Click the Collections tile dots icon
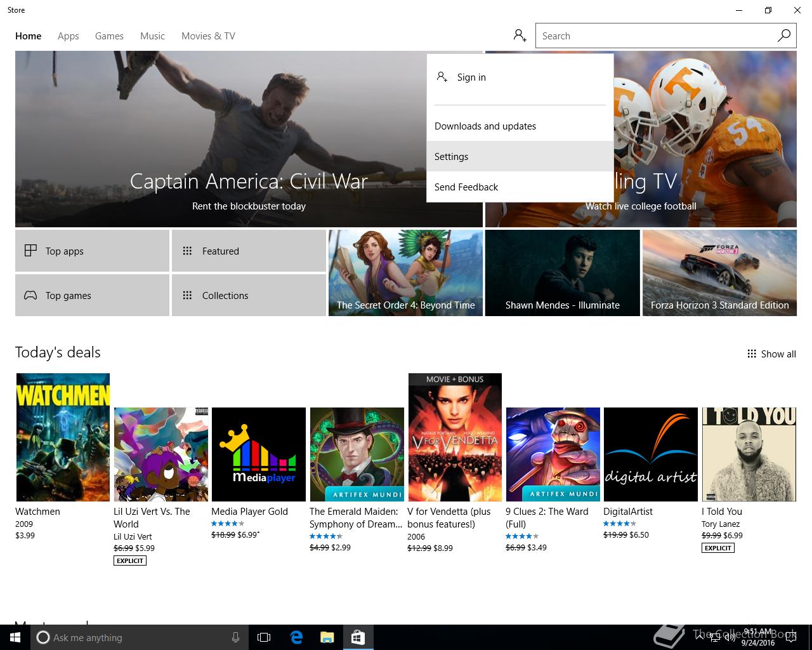Viewport: 812px width, 650px height. tap(187, 295)
